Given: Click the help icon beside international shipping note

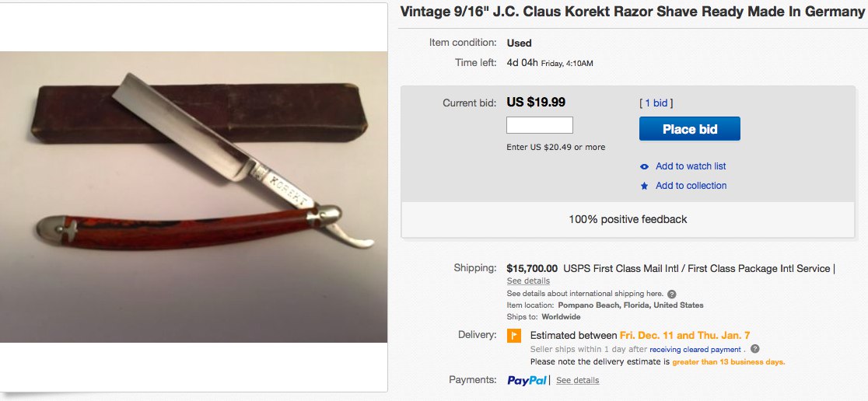Looking at the screenshot, I should pyautogui.click(x=671, y=295).
